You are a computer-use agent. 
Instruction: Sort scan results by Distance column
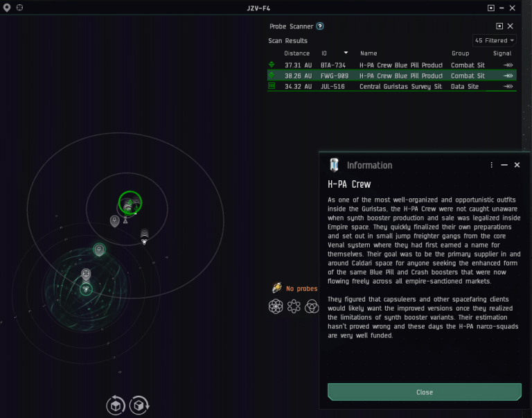pyautogui.click(x=296, y=53)
